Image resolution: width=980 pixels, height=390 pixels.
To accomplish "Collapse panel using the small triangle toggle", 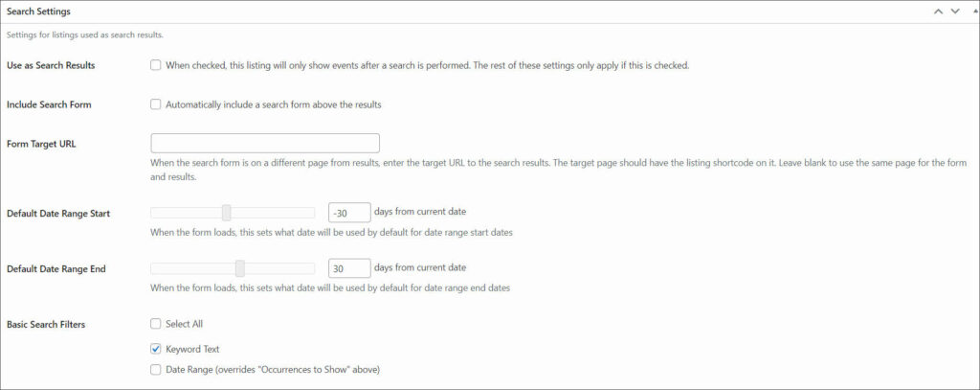I will (975, 11).
